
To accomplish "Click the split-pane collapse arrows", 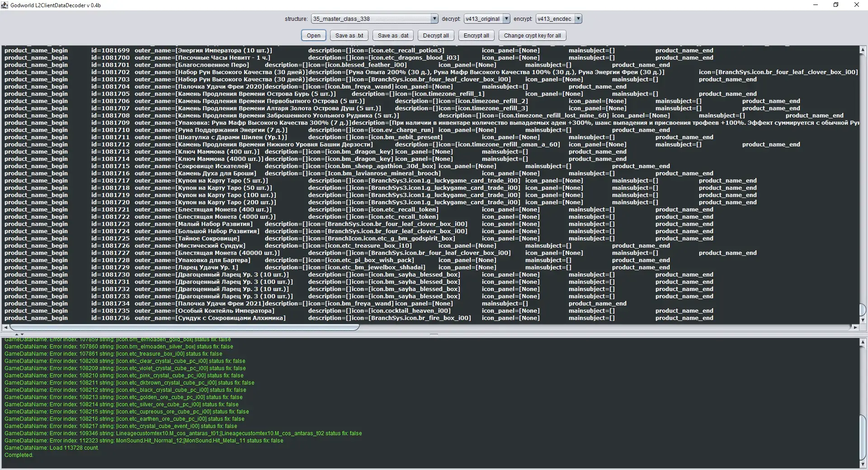I will [x=19, y=334].
